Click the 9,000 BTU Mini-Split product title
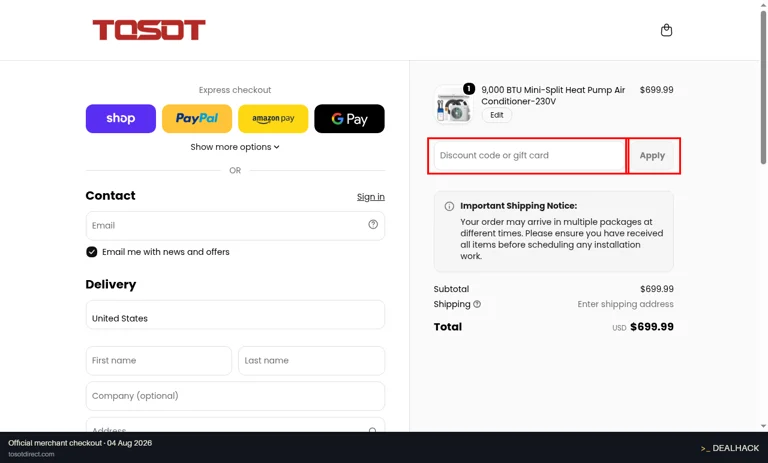Image resolution: width=768 pixels, height=463 pixels. tap(553, 96)
